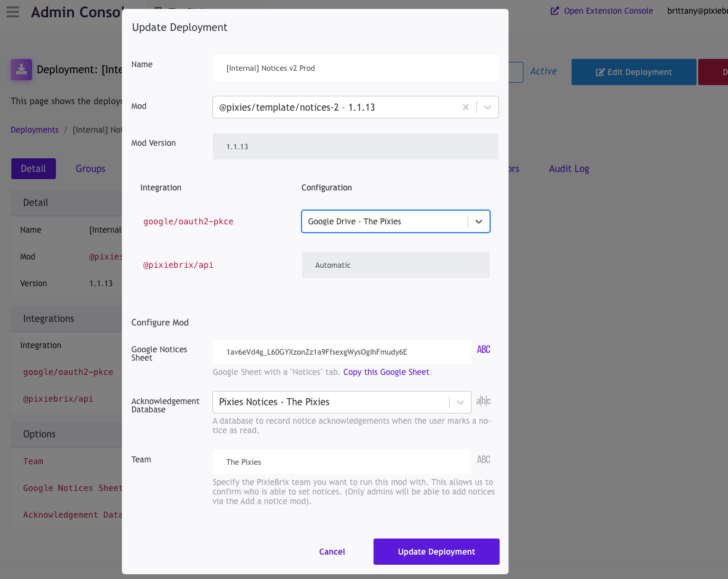Click Version 1.1.13 value in Detail panel

tap(101, 283)
